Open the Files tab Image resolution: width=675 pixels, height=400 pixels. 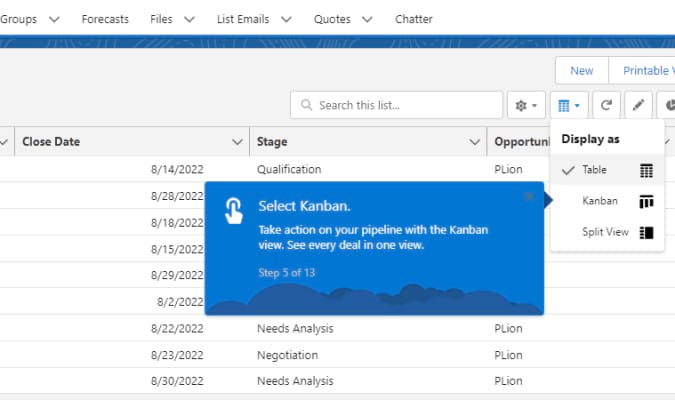coord(161,19)
